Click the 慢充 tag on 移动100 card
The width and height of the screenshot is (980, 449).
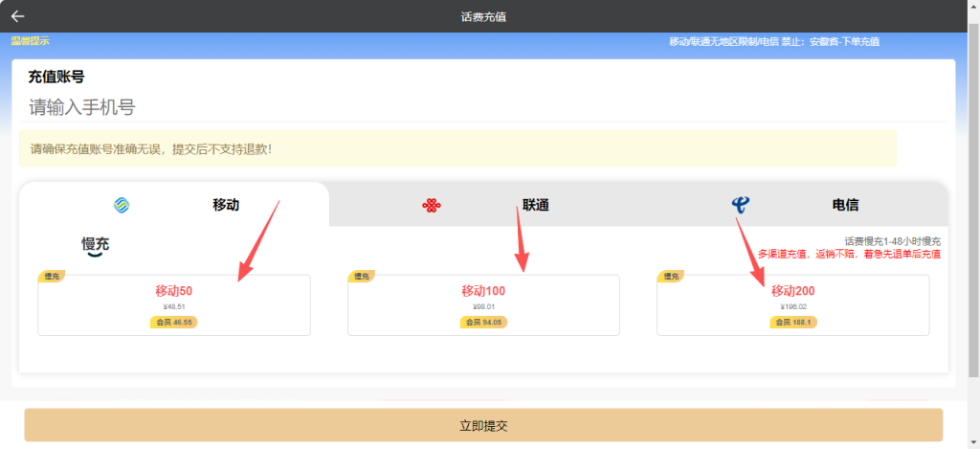coord(361,276)
